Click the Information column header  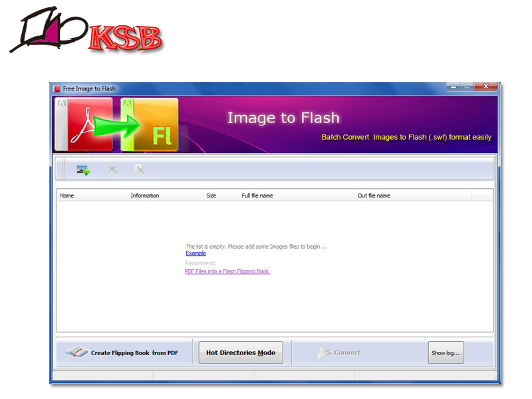166,196
